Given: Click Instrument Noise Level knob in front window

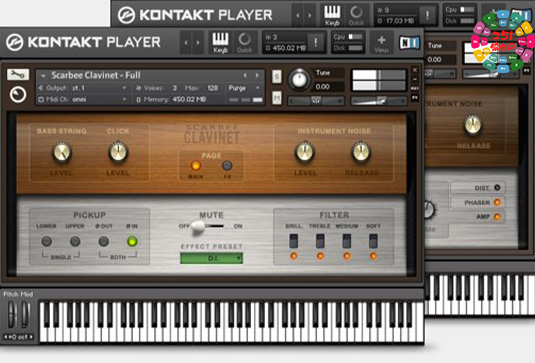Looking at the screenshot, I should 304,152.
